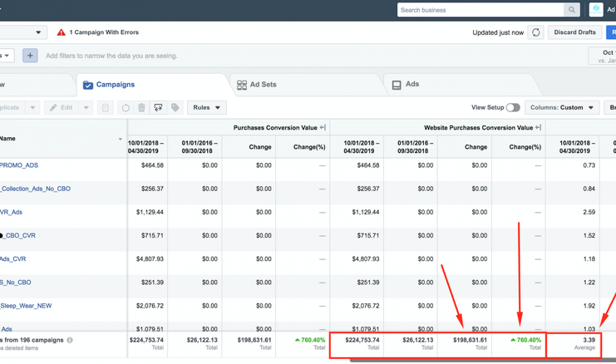Viewport: 616px width, 364px height.
Task: Click the tag label icon in toolbar
Action: tap(175, 107)
